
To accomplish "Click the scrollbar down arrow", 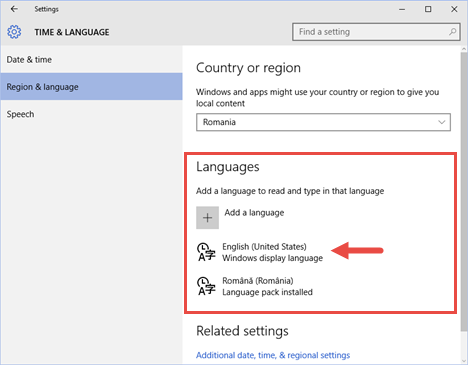I will coord(464,361).
